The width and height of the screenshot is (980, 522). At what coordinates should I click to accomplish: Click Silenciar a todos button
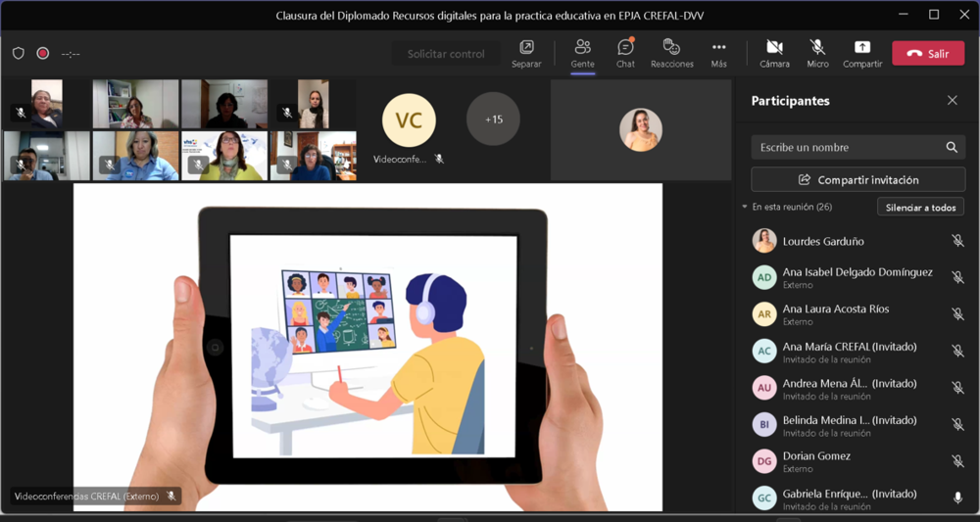click(x=920, y=208)
